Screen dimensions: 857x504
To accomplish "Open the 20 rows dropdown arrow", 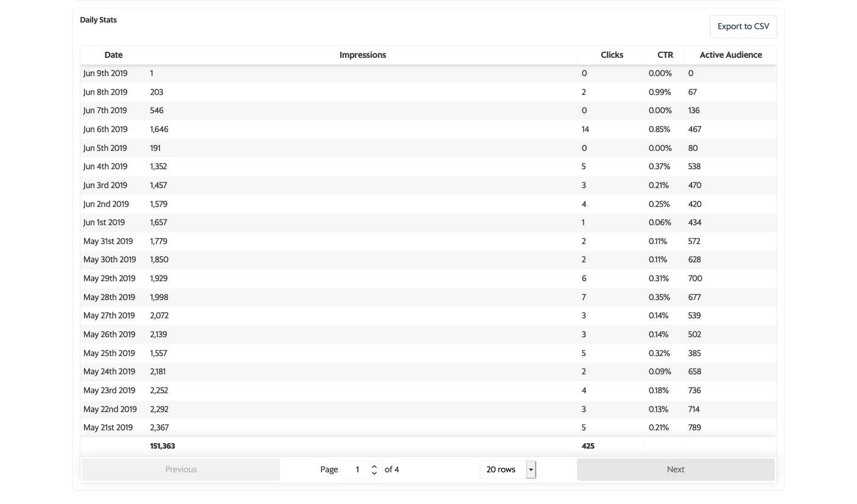I will click(x=531, y=469).
